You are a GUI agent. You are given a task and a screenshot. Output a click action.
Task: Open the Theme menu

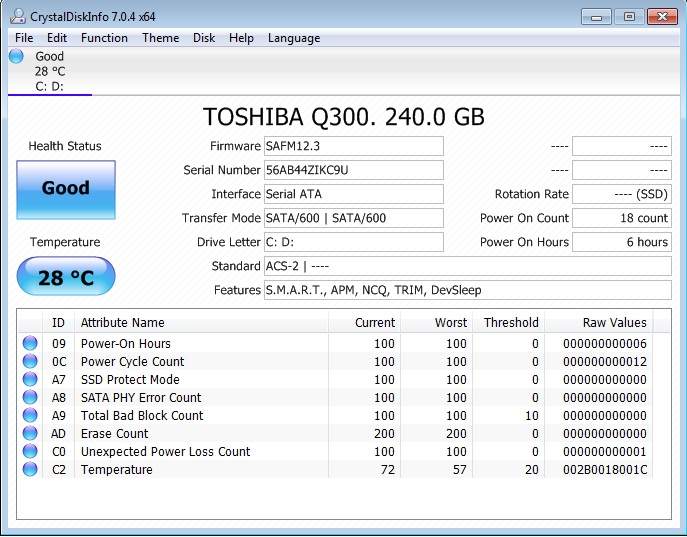tap(160, 38)
